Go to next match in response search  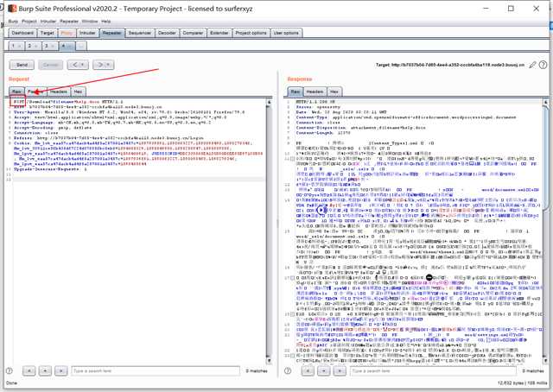click(x=340, y=371)
